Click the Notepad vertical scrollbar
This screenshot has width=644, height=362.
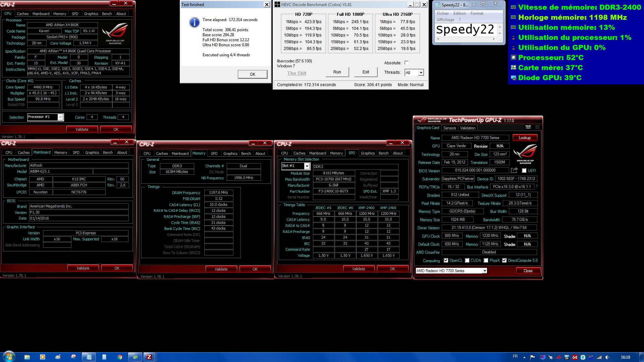pyautogui.click(x=500, y=30)
